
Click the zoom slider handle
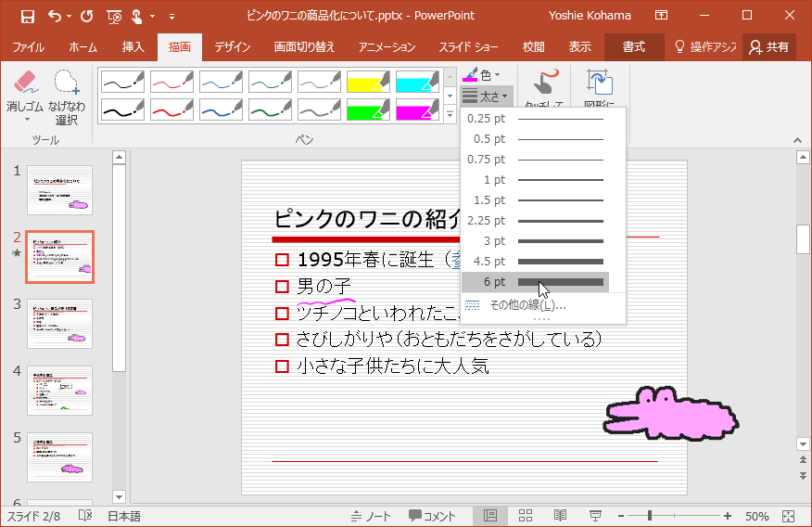[650, 516]
